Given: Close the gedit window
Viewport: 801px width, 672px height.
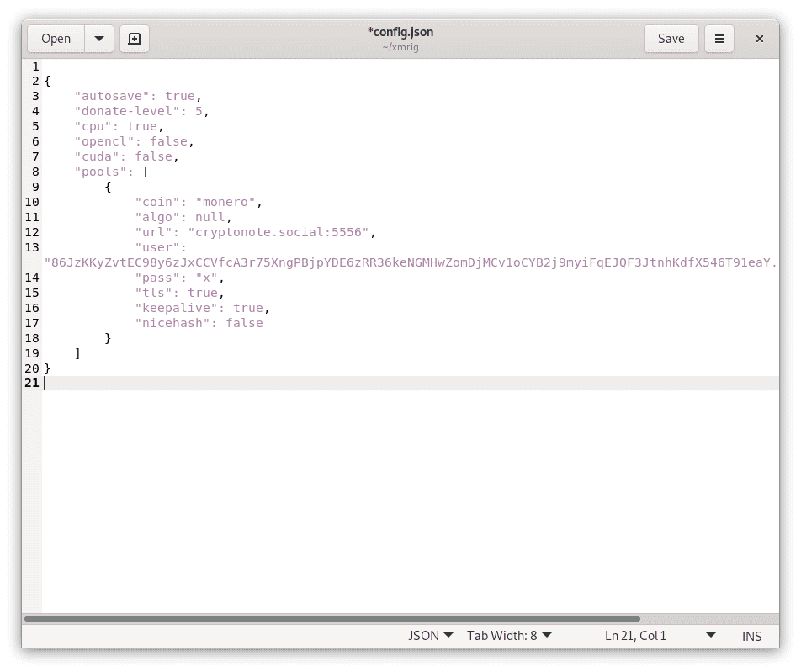Looking at the screenshot, I should tap(760, 39).
